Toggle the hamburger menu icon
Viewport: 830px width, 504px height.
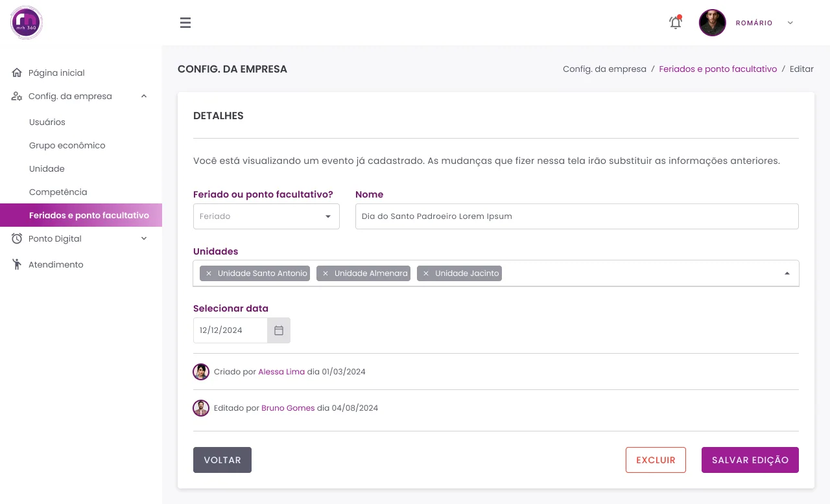(185, 23)
